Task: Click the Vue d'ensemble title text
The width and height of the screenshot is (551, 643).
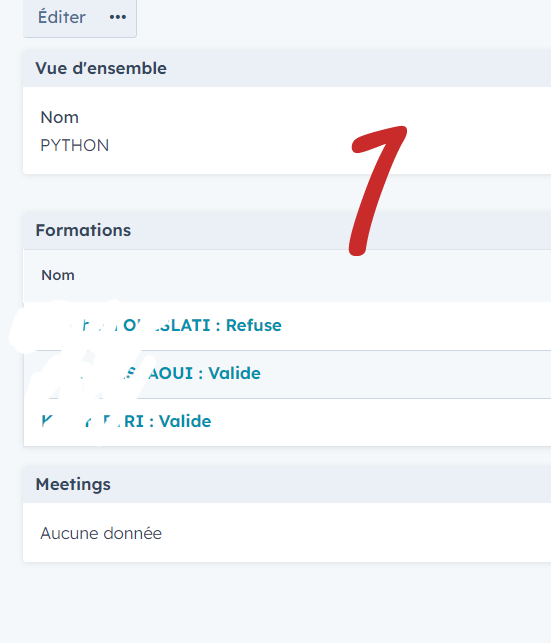Action: click(x=101, y=68)
